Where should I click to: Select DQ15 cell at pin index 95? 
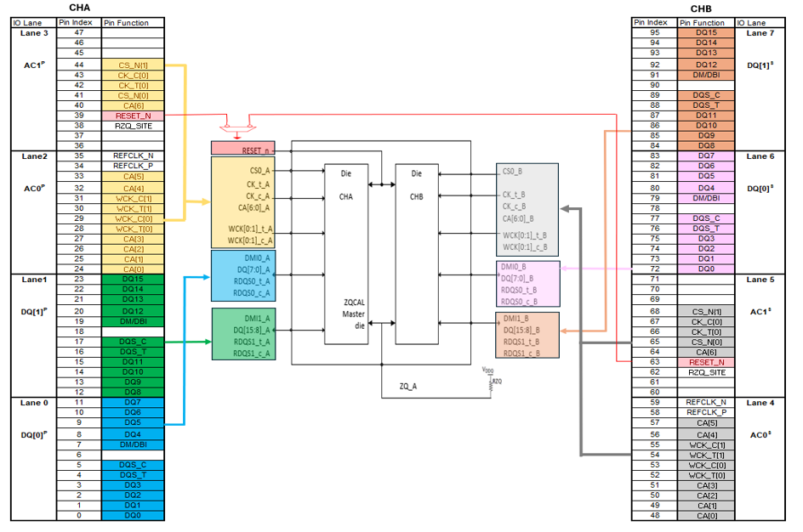tap(706, 32)
